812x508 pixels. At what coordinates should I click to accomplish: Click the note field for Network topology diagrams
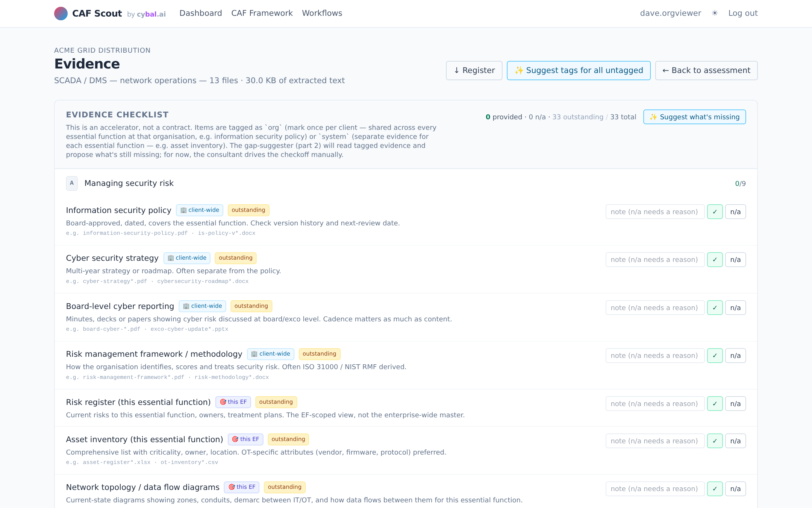[654, 488]
